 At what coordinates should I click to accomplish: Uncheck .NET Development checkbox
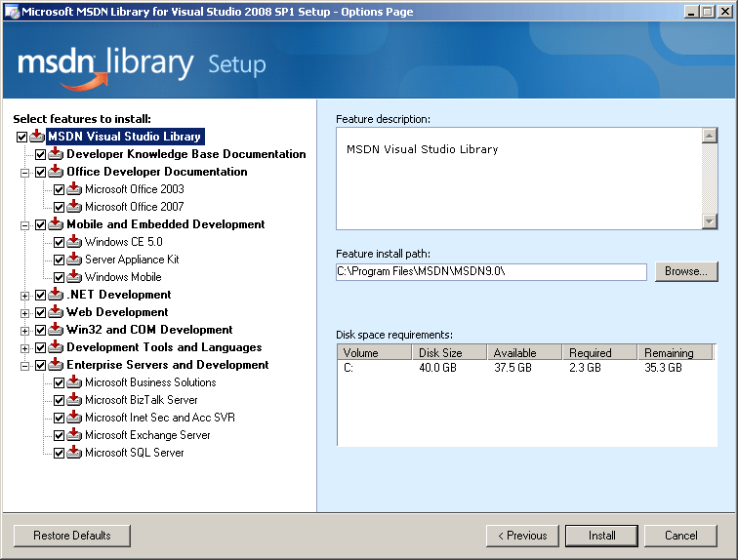pos(40,295)
